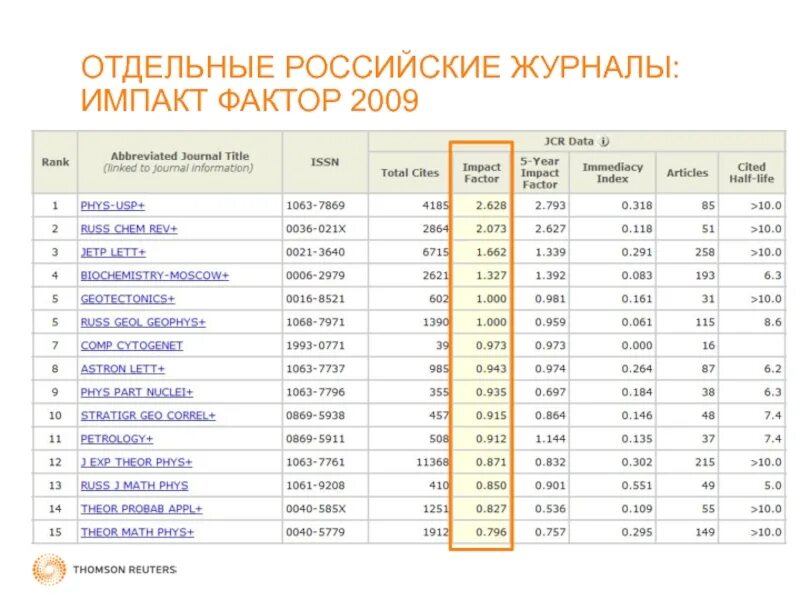The width and height of the screenshot is (800, 600).
Task: Click the immediacy index value 0.000
Action: (x=637, y=346)
